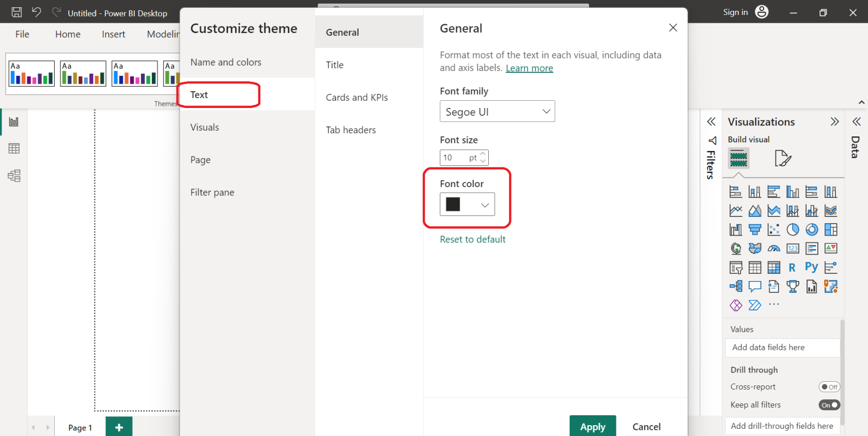Click the Apply button

(593, 426)
